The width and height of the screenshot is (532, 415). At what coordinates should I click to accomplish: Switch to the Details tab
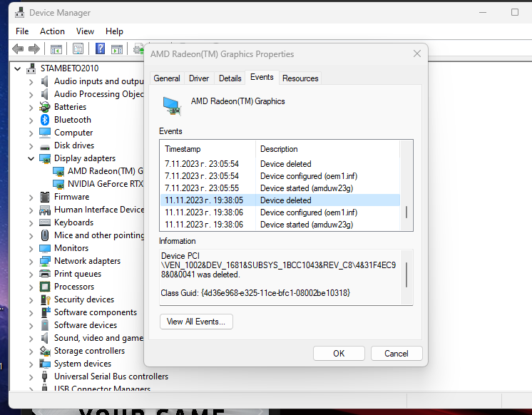click(230, 78)
